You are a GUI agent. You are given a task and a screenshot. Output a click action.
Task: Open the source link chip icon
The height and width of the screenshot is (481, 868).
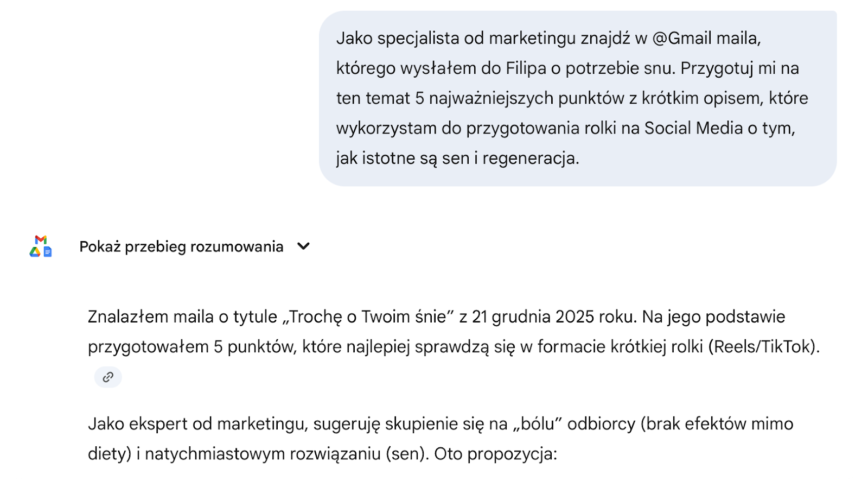coord(108,377)
